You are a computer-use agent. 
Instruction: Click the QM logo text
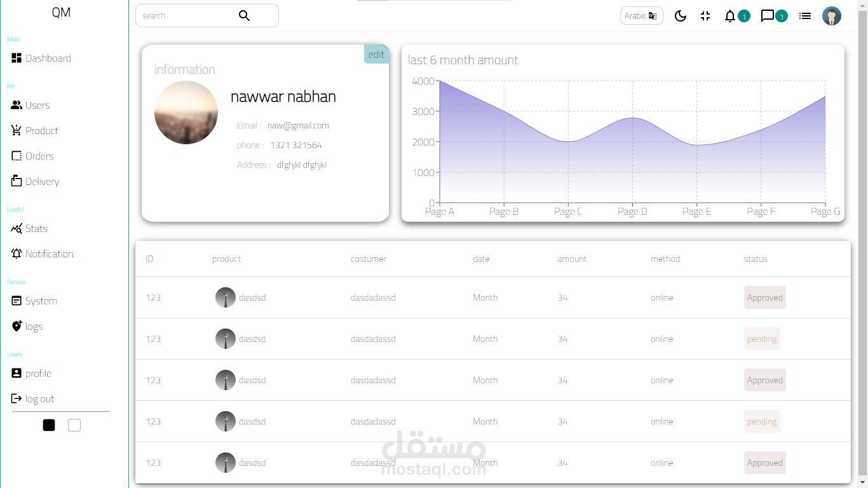click(x=61, y=13)
